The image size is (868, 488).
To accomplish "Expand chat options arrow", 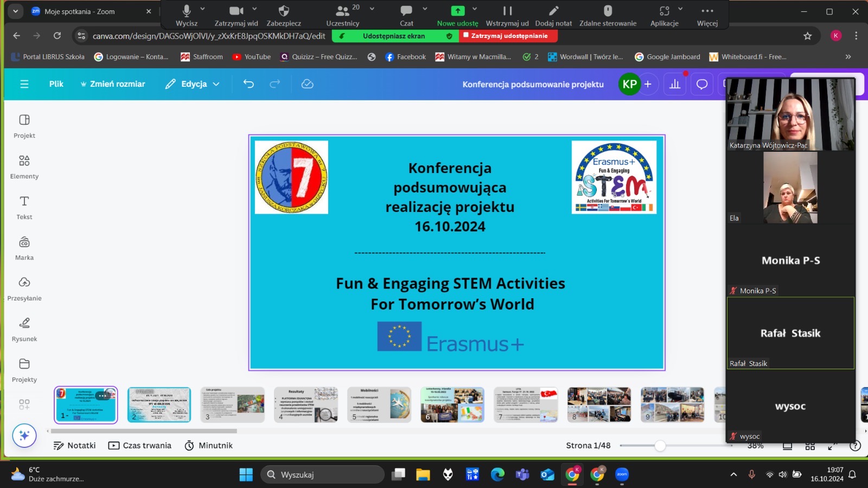I will click(425, 9).
